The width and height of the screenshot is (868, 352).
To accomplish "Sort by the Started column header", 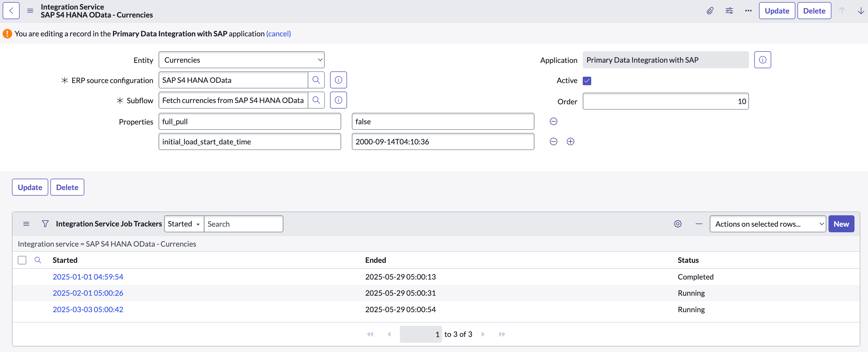I will [65, 260].
